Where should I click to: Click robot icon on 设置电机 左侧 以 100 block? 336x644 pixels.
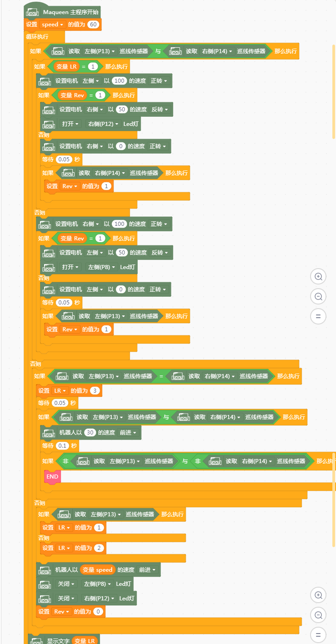point(45,81)
